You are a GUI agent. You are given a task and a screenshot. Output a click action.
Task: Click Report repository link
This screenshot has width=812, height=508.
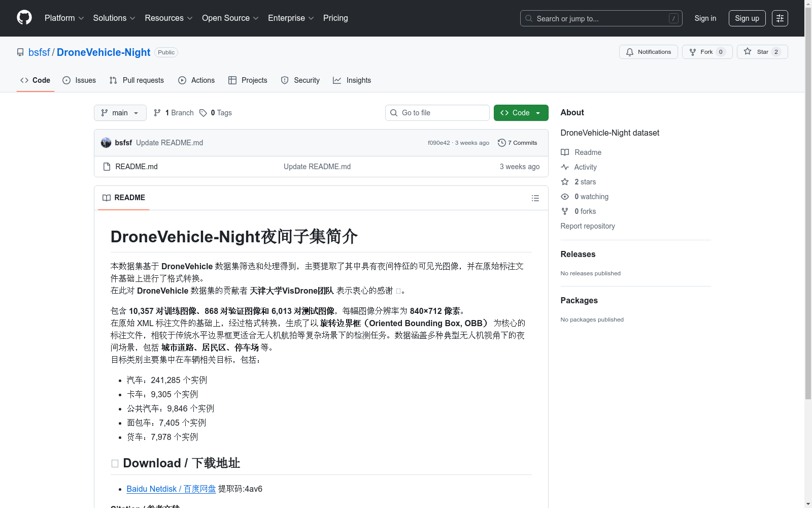point(588,226)
